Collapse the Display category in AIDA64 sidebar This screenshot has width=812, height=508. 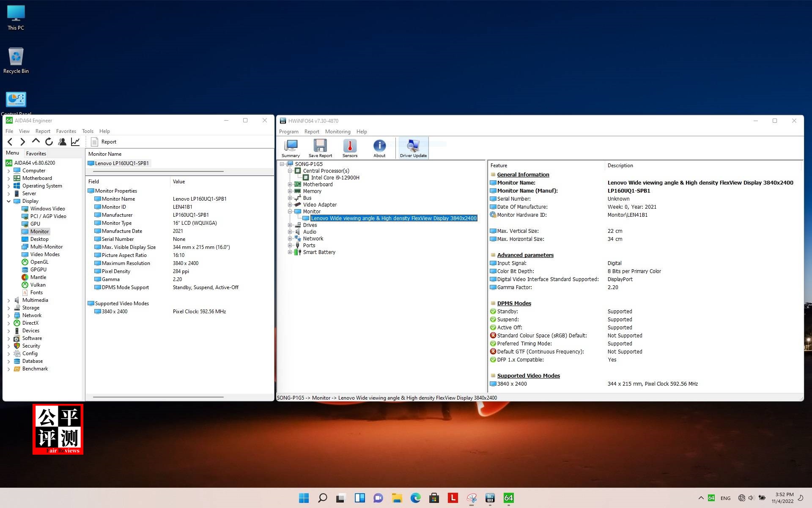pyautogui.click(x=9, y=201)
